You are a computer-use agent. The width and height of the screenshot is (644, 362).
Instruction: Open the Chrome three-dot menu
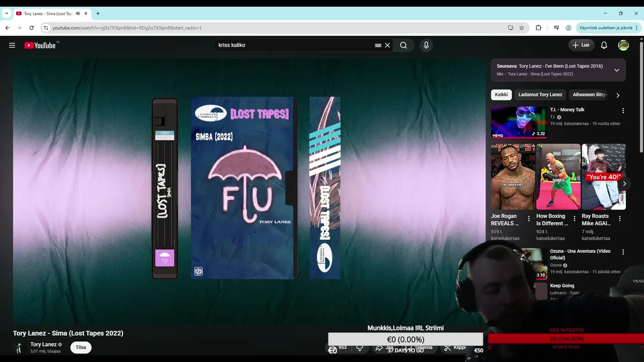point(637,28)
